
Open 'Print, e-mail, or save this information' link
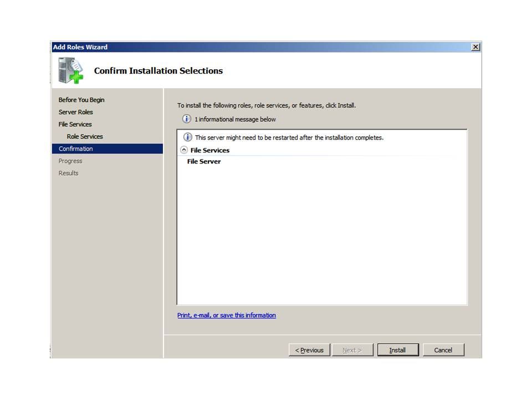pyautogui.click(x=226, y=315)
